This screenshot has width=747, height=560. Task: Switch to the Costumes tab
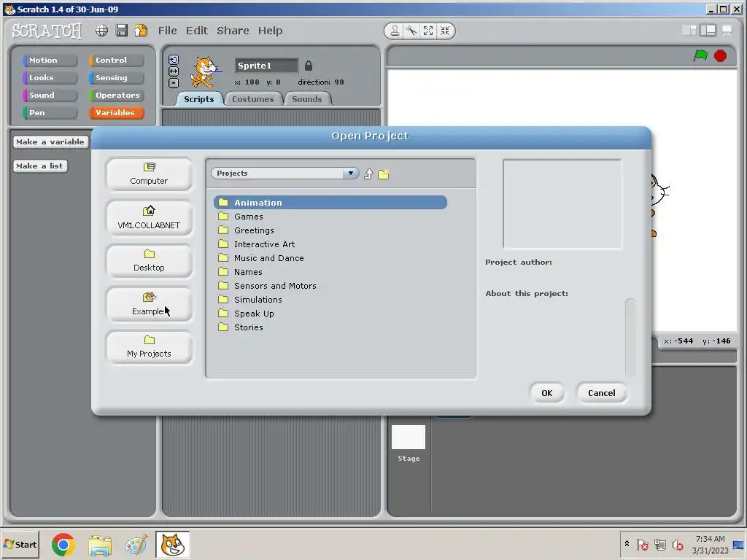253,99
